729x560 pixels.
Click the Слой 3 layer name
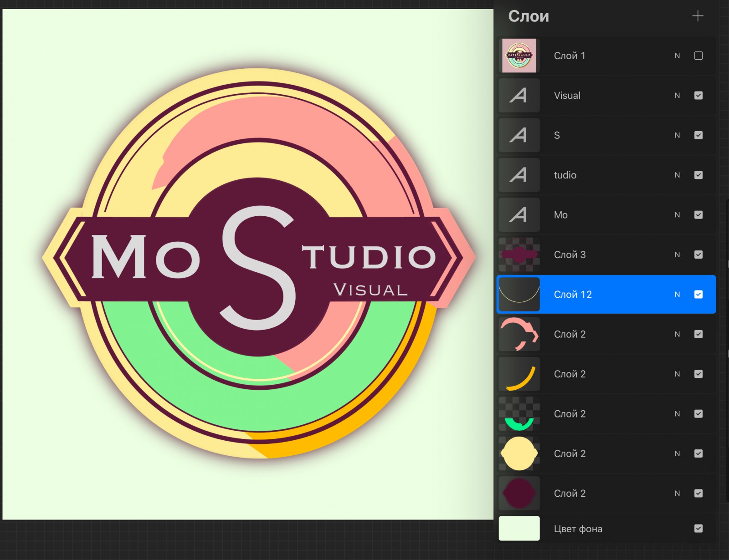570,255
